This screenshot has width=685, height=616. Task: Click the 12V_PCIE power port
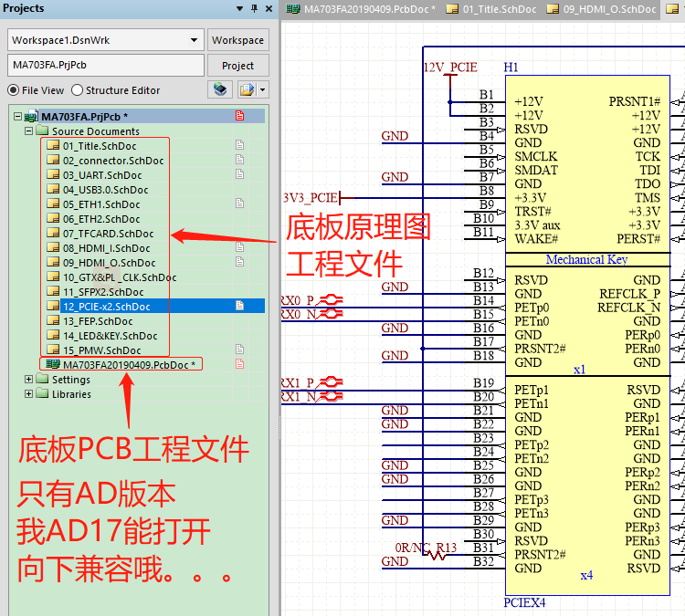[x=450, y=68]
